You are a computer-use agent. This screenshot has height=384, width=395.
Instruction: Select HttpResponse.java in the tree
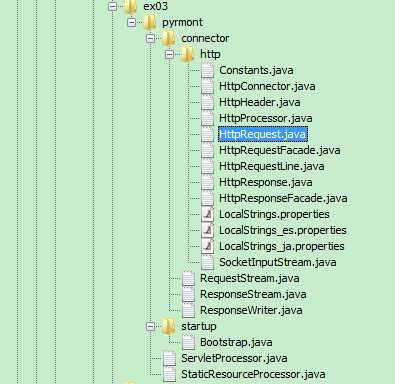266,183
